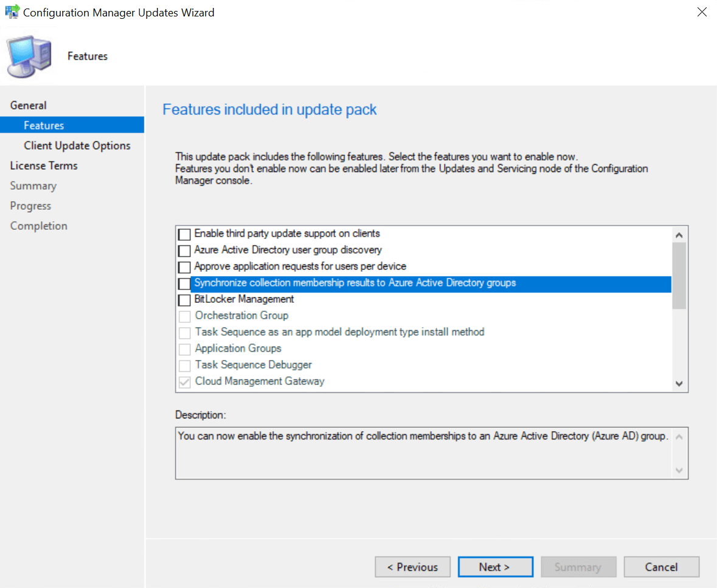Go to Client Update Options page
This screenshot has height=588, width=717.
[x=77, y=145]
